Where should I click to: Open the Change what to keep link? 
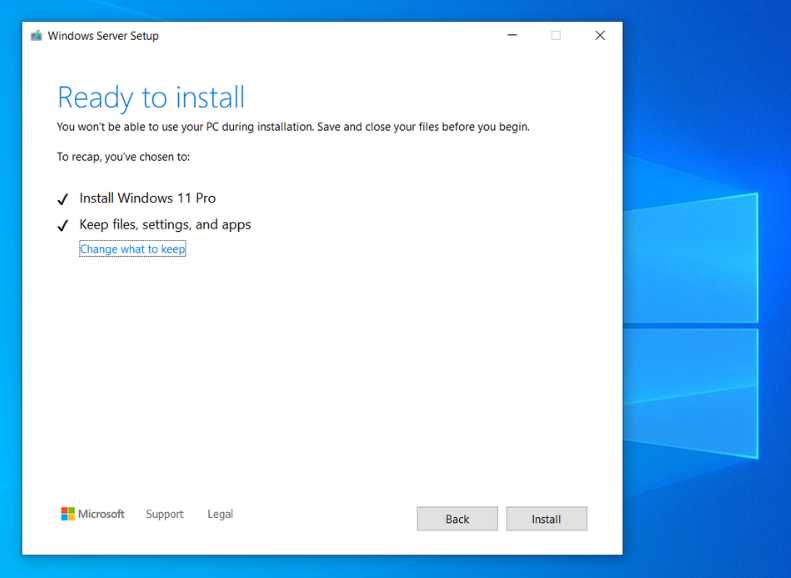(x=132, y=249)
